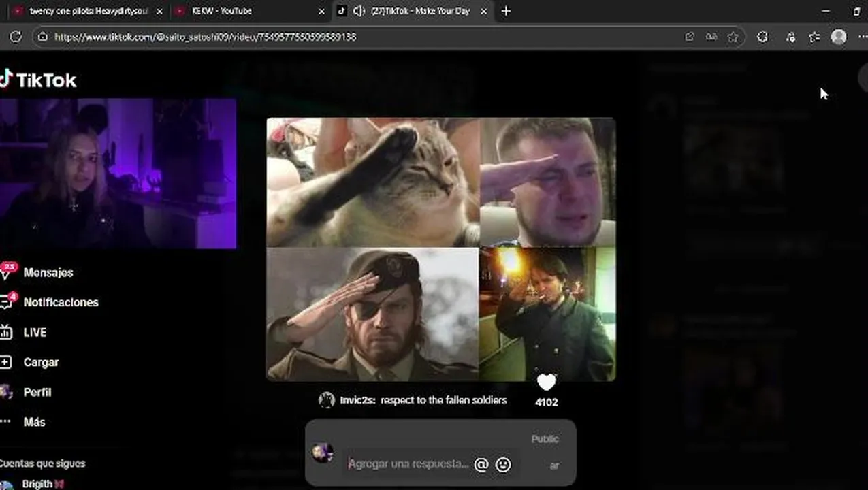Open the browser profile avatar
The image size is (868, 490).
pos(839,37)
